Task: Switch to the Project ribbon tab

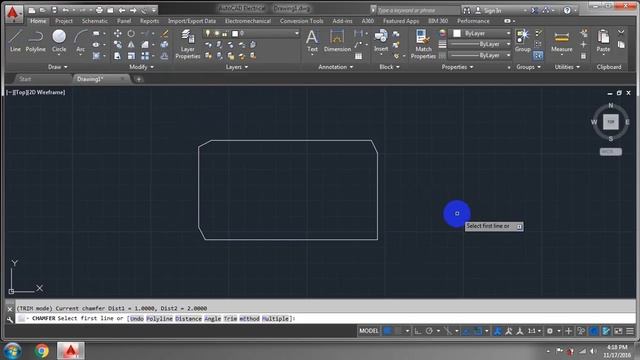Action: point(64,21)
